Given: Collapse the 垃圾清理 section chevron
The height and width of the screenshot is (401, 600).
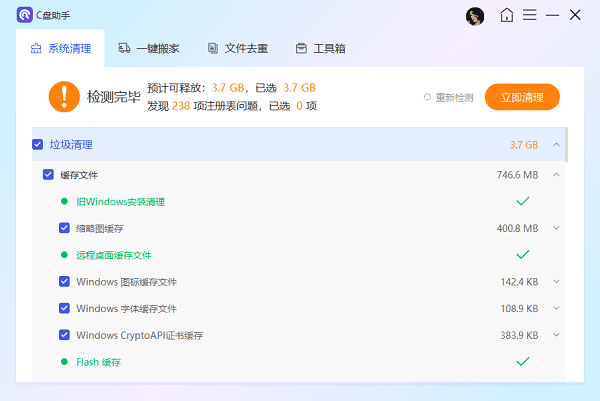Looking at the screenshot, I should [x=557, y=145].
